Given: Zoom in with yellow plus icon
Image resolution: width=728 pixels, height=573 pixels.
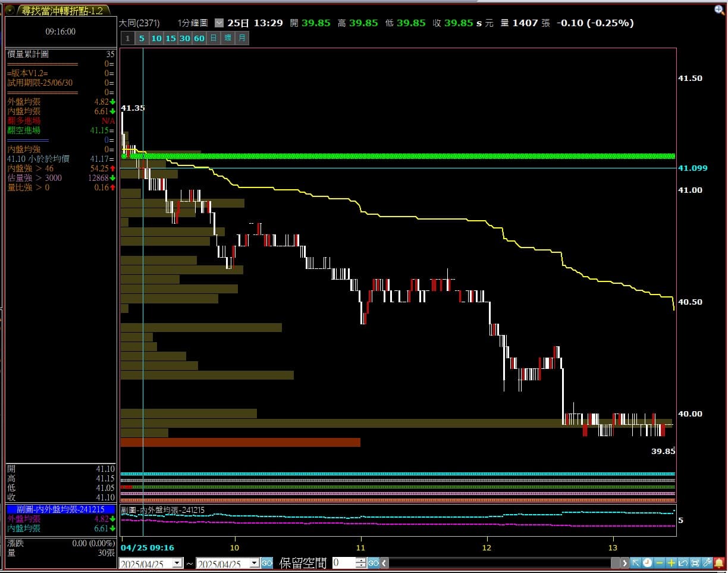Looking at the screenshot, I should [x=671, y=563].
